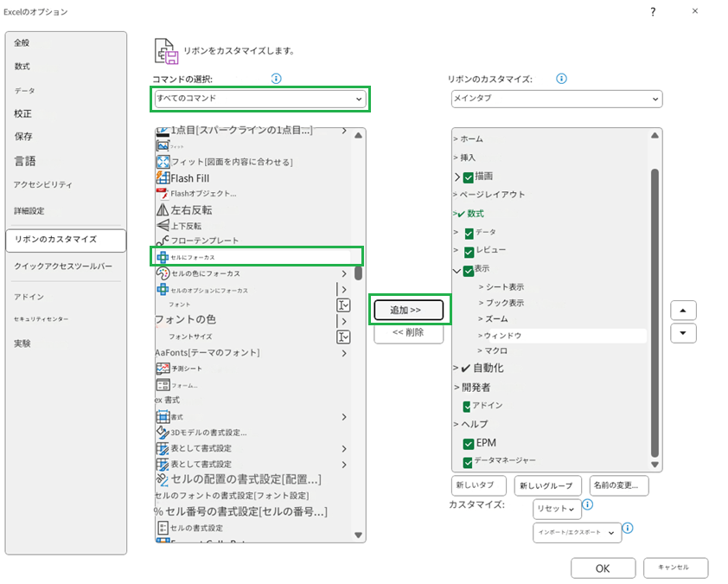The image size is (728, 584).
Task: Click the 上下反転 flip icon
Action: [163, 226]
